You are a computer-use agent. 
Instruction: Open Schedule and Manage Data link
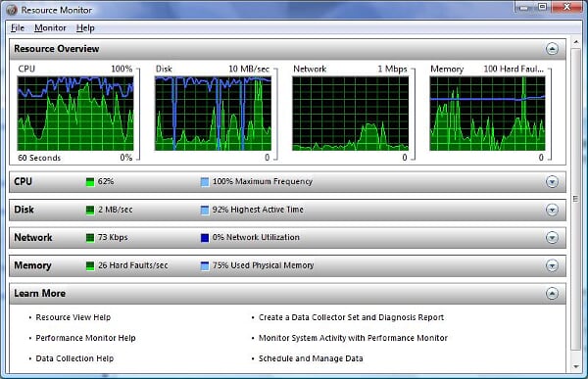[x=311, y=358]
